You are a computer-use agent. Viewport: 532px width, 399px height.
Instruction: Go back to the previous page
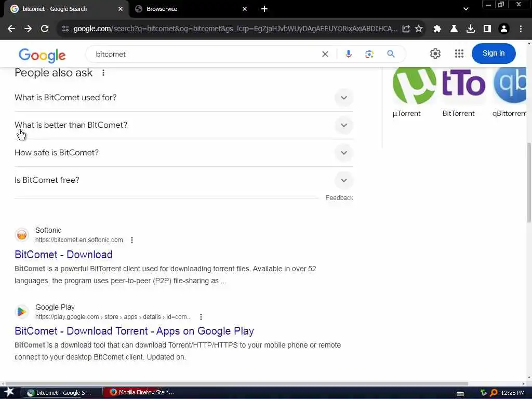[x=11, y=29]
